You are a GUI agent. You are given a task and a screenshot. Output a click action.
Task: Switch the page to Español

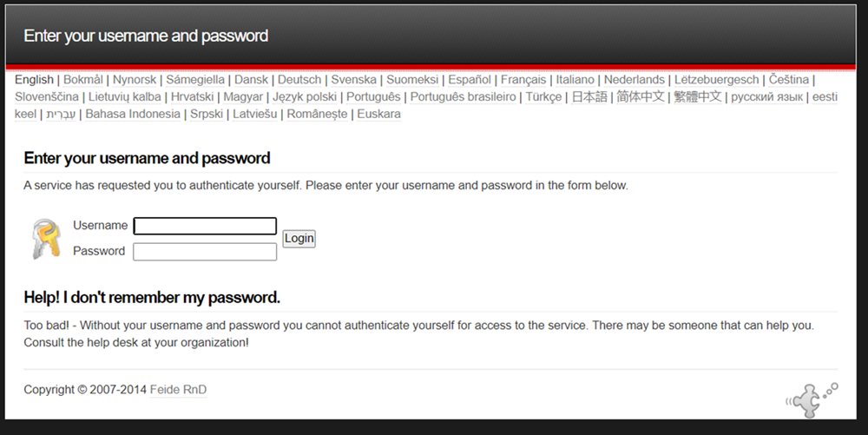[470, 80]
